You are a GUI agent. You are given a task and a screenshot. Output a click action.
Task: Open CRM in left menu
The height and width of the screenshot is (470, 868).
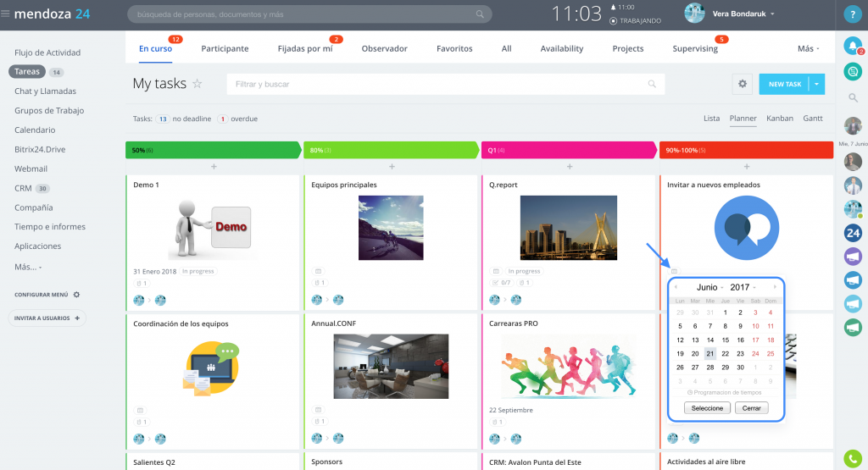click(23, 188)
